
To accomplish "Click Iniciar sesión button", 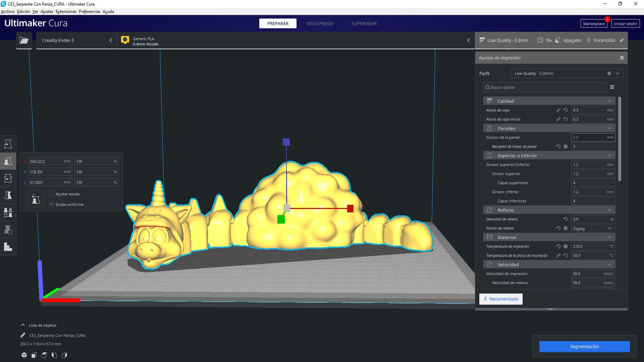I will [x=625, y=24].
